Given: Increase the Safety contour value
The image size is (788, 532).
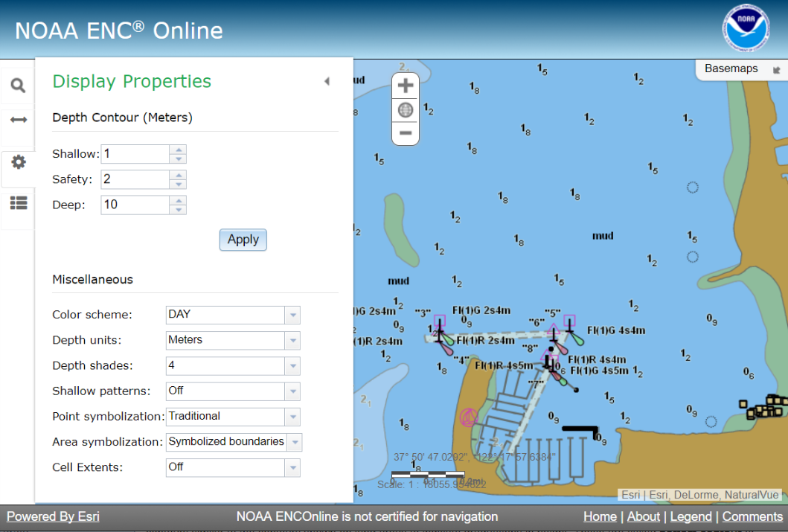Looking at the screenshot, I should [179, 175].
